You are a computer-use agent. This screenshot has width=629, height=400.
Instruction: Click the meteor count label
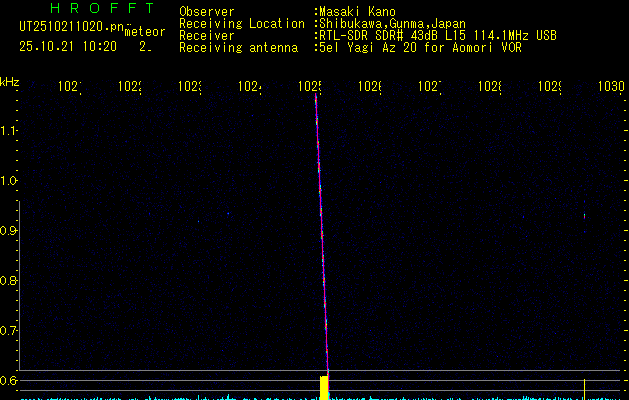[144, 32]
